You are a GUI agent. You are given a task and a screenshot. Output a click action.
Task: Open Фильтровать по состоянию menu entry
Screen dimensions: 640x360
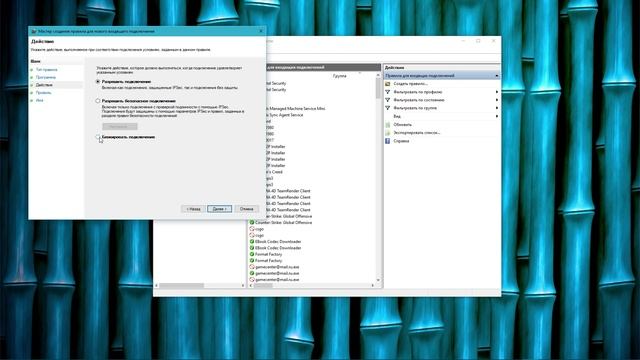click(x=419, y=100)
